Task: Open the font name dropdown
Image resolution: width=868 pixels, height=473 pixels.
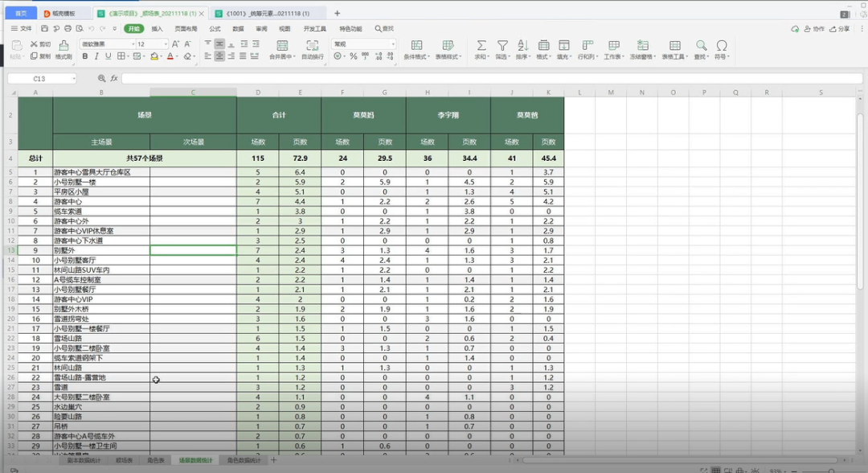Action: [x=133, y=43]
